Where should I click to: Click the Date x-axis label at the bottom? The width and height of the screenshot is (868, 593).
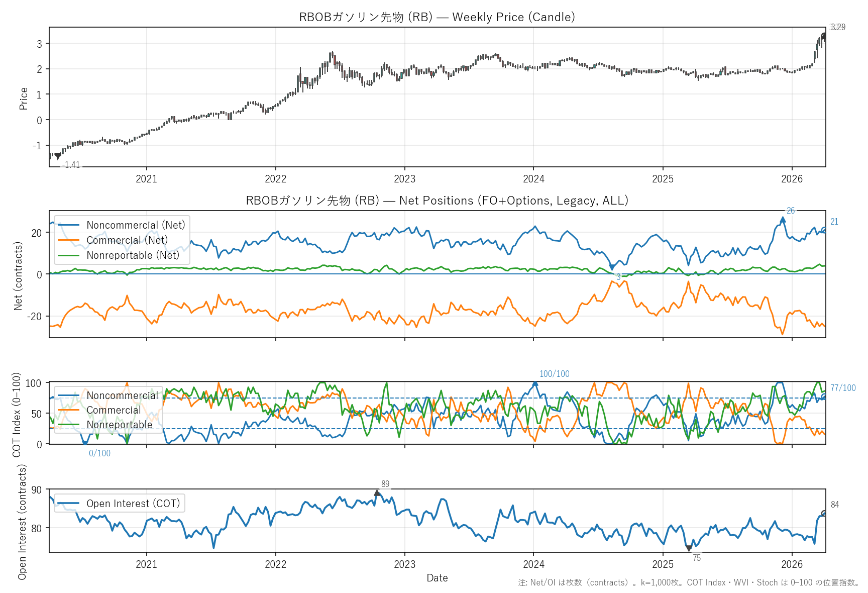437,578
